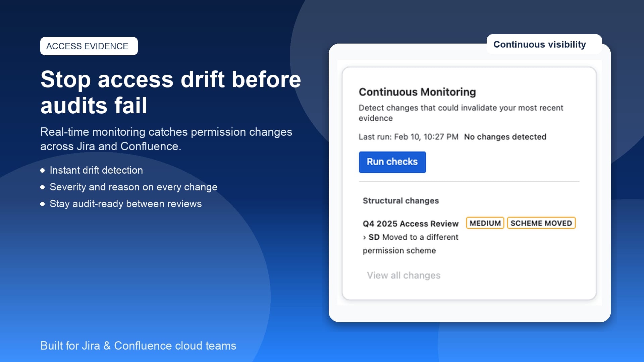Select the 'No changes detected' status text

(x=505, y=137)
